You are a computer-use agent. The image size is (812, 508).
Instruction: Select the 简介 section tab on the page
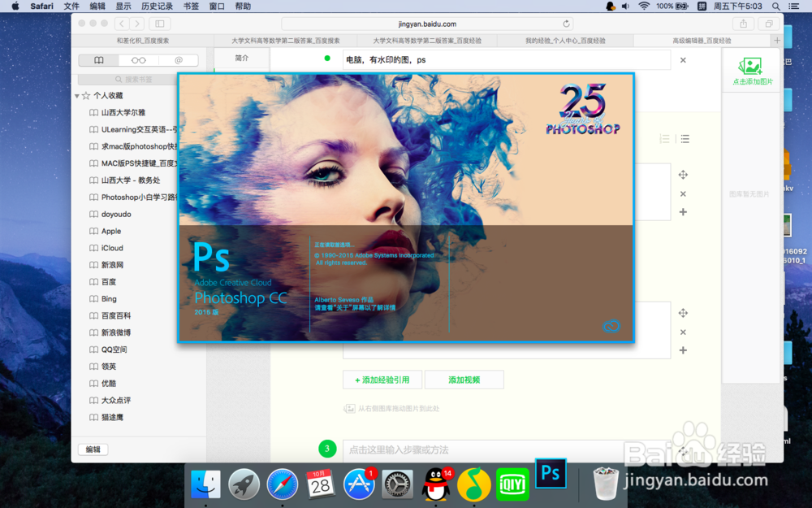click(x=242, y=58)
